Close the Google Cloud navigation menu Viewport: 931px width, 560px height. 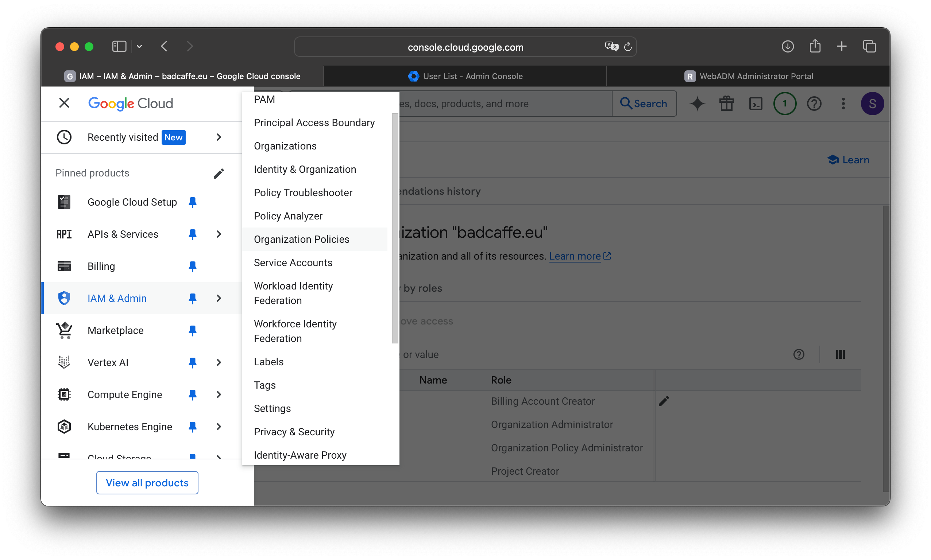pyautogui.click(x=64, y=103)
